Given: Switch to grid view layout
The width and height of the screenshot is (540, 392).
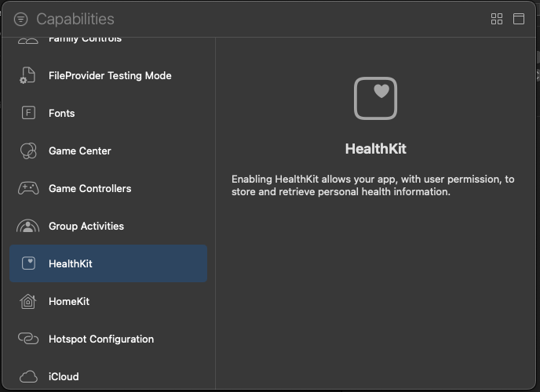Looking at the screenshot, I should click(496, 19).
